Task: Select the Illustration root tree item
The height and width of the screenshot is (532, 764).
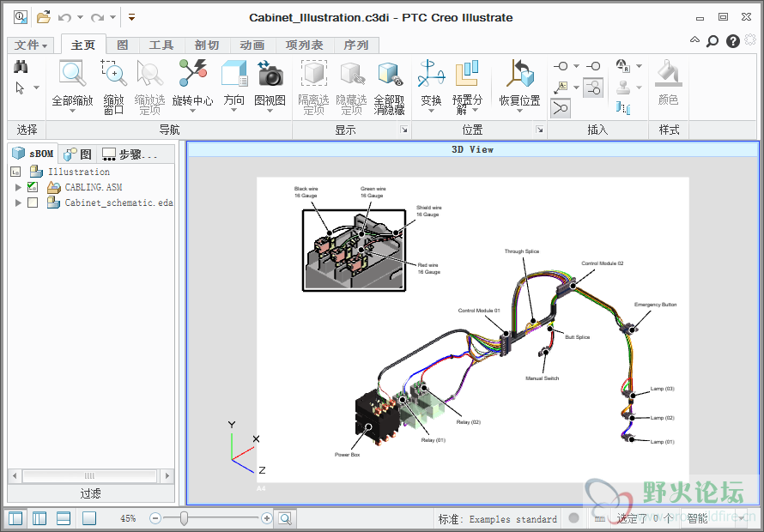Action: 78,172
